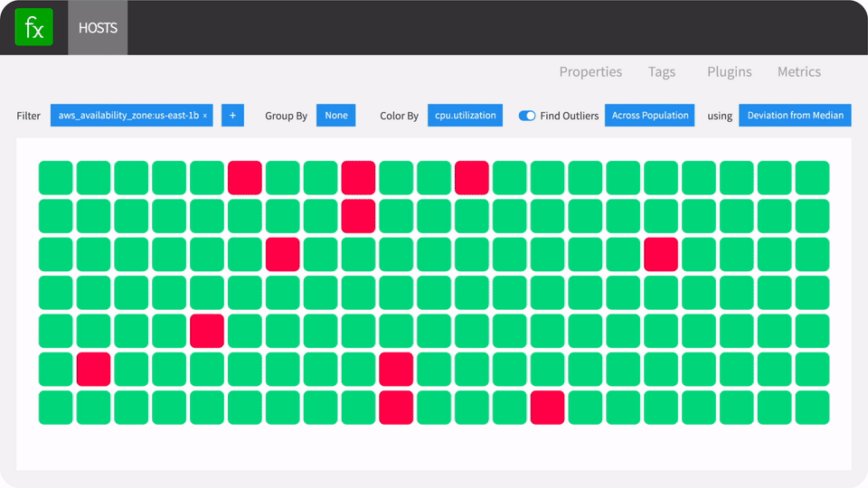Select the last red host in bottom row
The width and height of the screenshot is (868, 488).
(548, 408)
